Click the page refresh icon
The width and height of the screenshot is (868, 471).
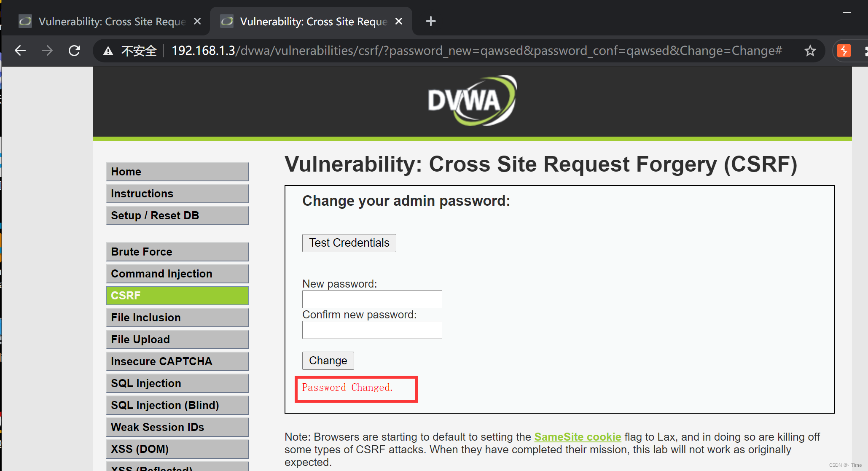(74, 51)
